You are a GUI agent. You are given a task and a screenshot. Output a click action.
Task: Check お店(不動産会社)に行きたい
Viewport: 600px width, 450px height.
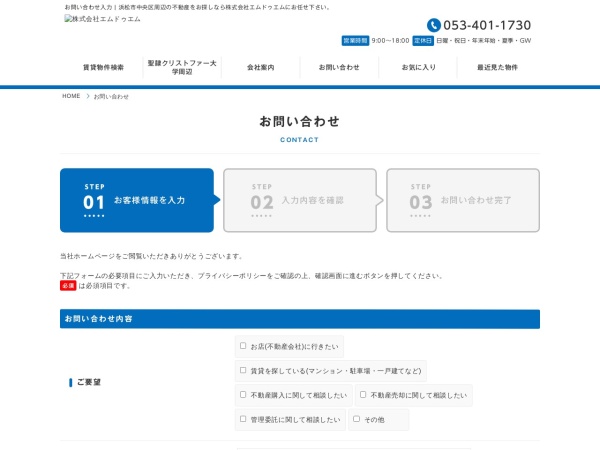coord(243,346)
